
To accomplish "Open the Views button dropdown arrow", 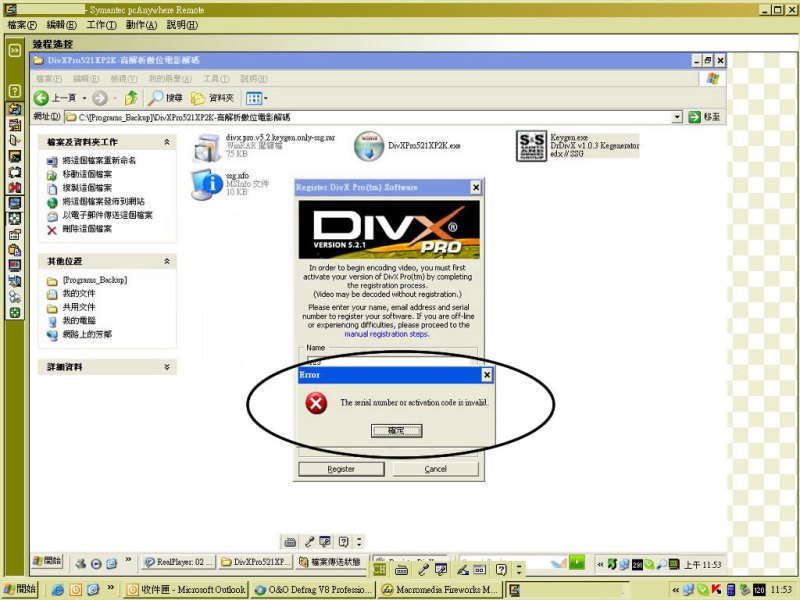I will pyautogui.click(x=266, y=98).
